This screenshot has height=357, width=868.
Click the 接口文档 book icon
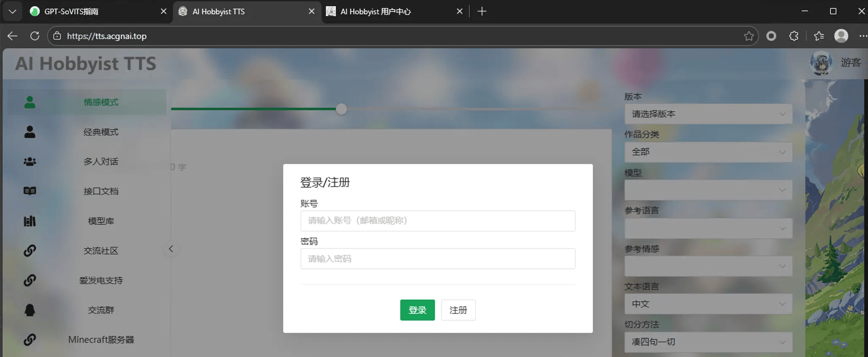coord(30,191)
